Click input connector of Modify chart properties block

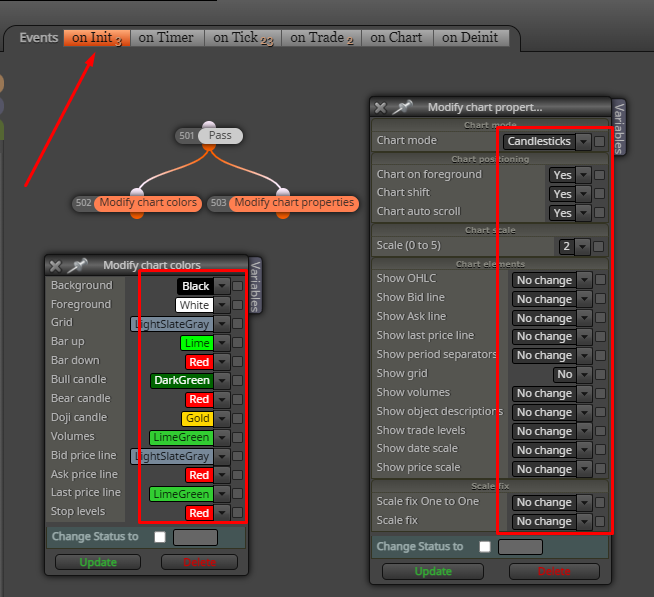coord(283,192)
